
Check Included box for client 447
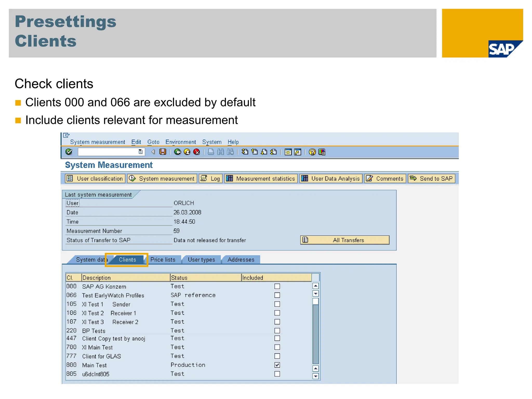click(277, 338)
